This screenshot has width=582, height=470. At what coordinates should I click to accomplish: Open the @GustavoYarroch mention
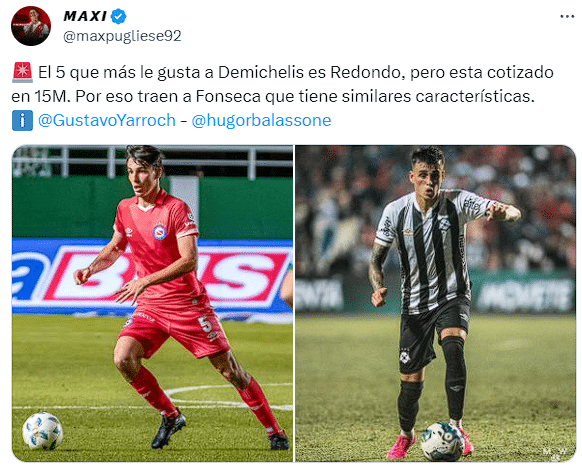[x=107, y=120]
